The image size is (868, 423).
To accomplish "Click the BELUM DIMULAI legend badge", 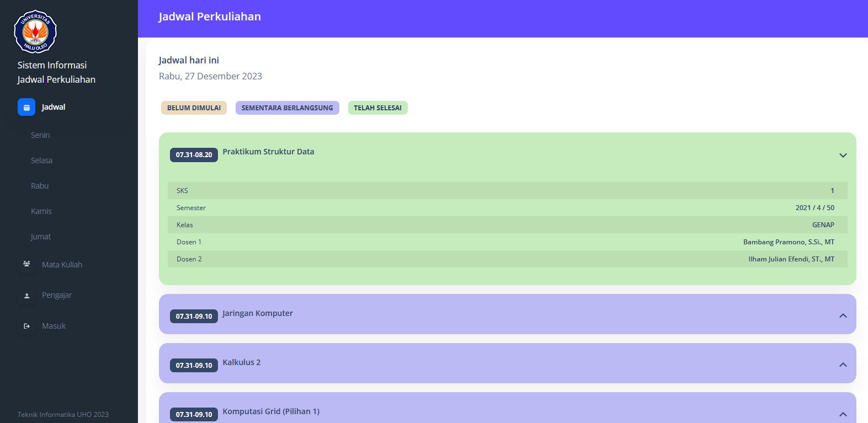I will [194, 108].
